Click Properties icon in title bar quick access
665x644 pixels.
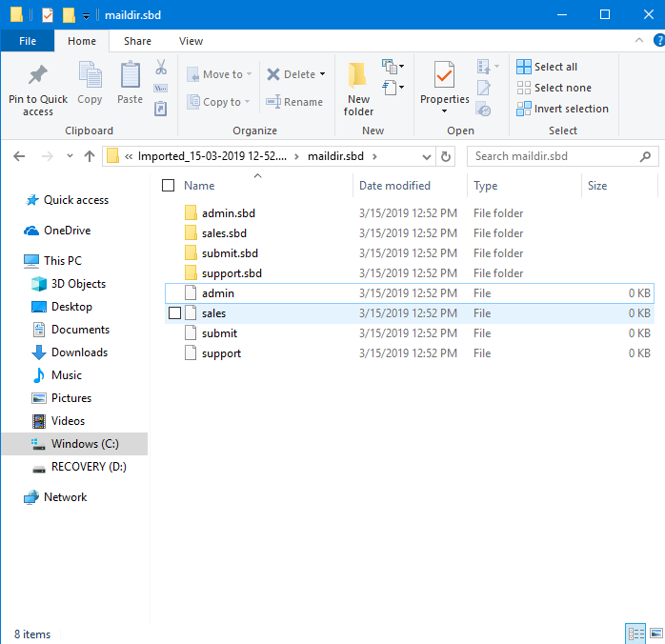tap(48, 15)
